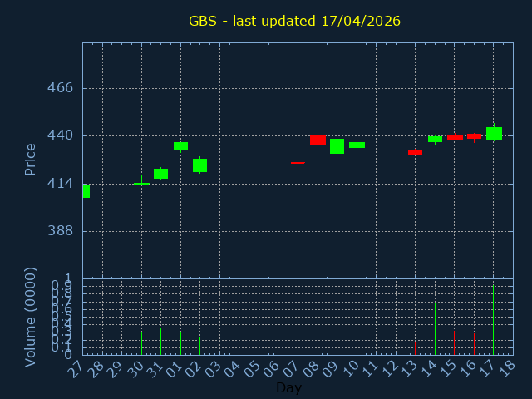The image size is (532, 399).
Task: Select the green candlestick for day 17
Action: pyautogui.click(x=494, y=133)
